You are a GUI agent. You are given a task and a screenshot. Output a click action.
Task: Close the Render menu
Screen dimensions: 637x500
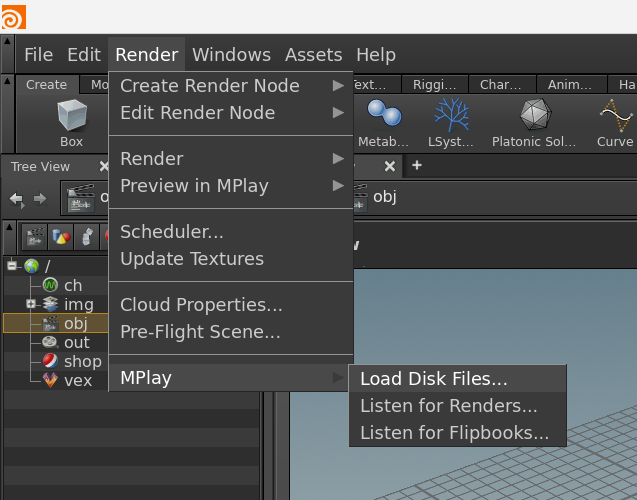click(147, 55)
